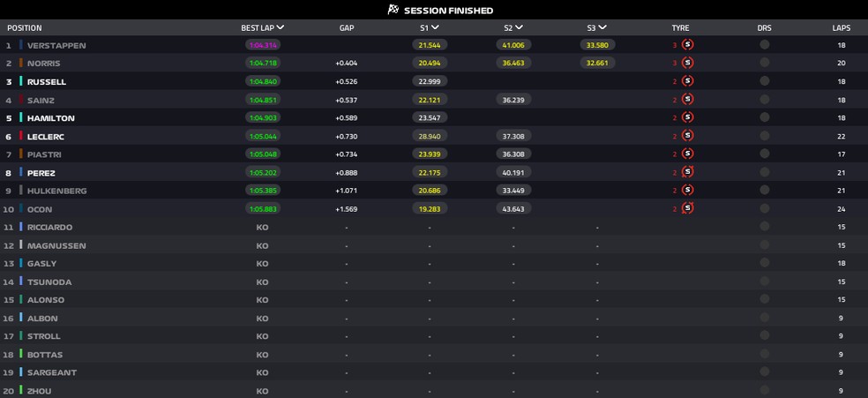The image size is (868, 398).
Task: Click Verstappen's purple best lap time
Action: pyautogui.click(x=263, y=45)
